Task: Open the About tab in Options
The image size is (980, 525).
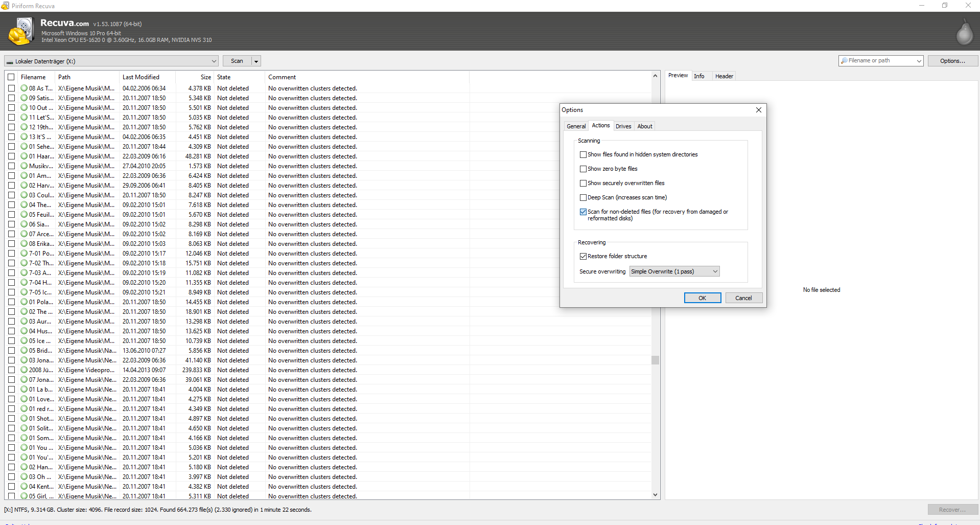Action: click(645, 126)
